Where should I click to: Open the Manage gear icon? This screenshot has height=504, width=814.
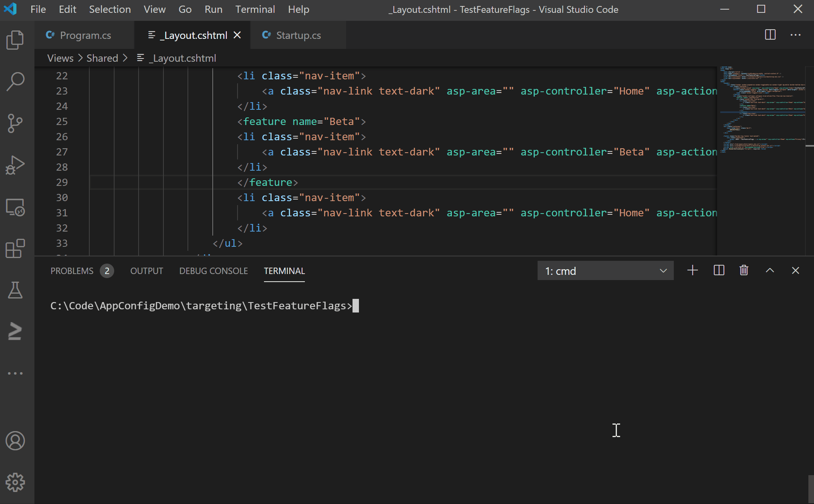(15, 482)
